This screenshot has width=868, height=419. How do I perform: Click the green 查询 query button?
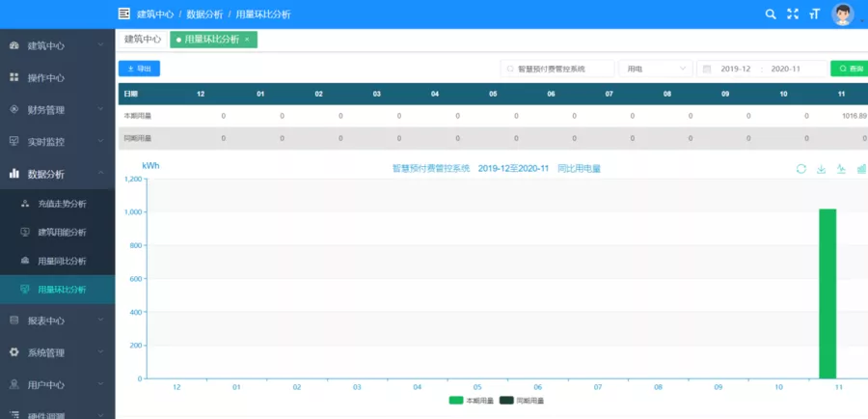(849, 69)
